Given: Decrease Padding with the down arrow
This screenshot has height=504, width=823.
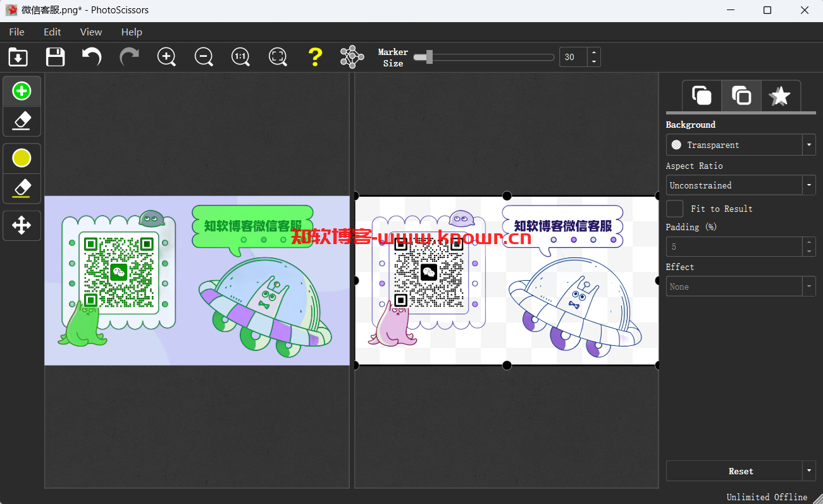Looking at the screenshot, I should [x=809, y=251].
